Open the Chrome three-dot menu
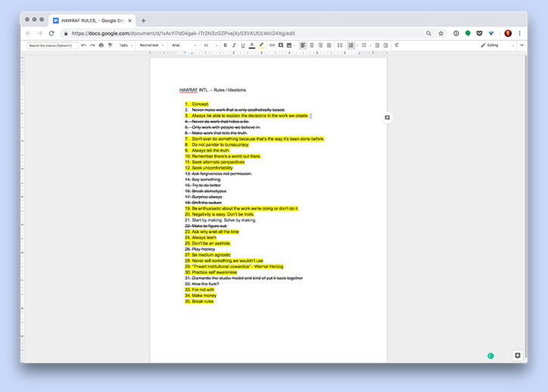The width and height of the screenshot is (548, 392). tap(520, 33)
